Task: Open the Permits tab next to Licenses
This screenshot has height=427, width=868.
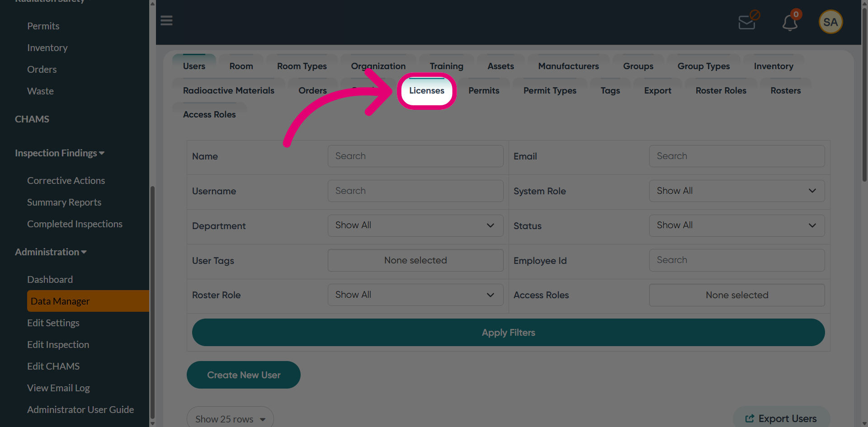Action: point(484,90)
